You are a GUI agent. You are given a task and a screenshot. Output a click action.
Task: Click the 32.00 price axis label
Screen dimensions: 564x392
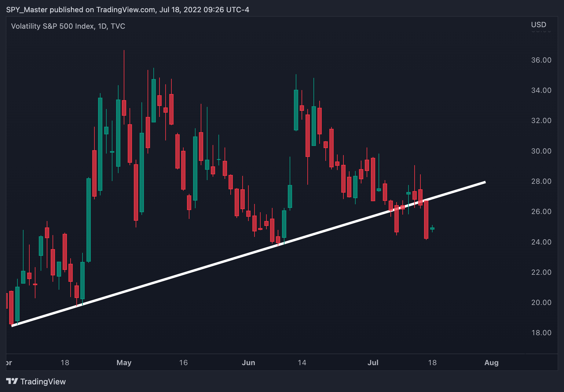[x=541, y=121]
